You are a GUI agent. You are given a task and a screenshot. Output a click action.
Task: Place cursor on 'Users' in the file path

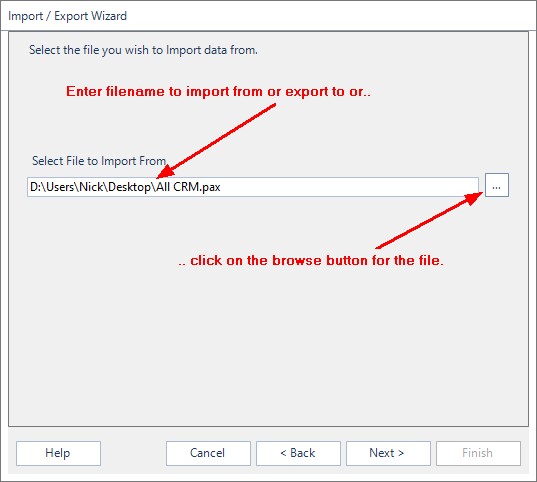(x=60, y=187)
